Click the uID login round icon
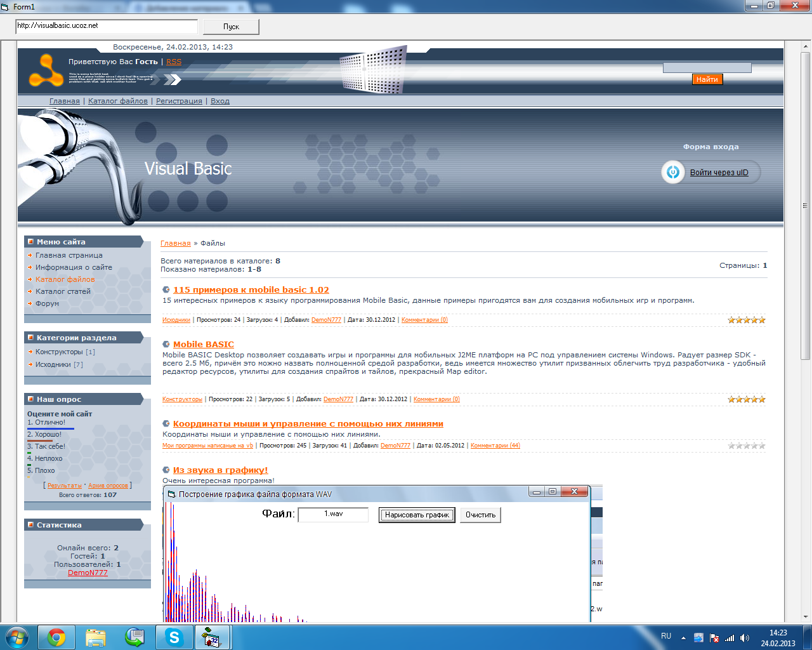Viewport: 812px width, 650px height. pos(673,172)
